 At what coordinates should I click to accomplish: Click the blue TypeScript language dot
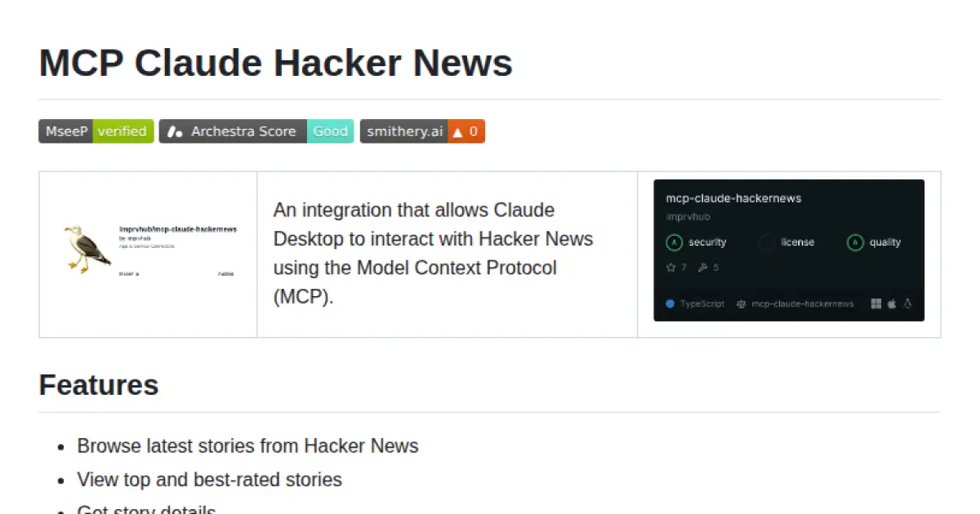pos(669,304)
